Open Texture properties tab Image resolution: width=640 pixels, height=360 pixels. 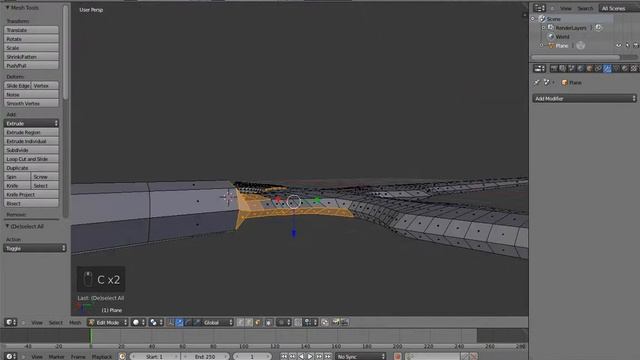[x=634, y=69]
